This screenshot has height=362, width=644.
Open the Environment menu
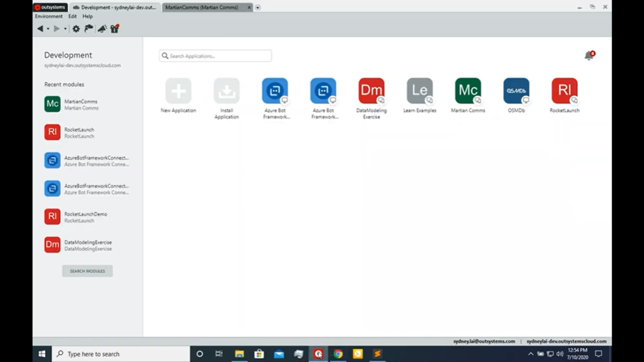(x=49, y=17)
